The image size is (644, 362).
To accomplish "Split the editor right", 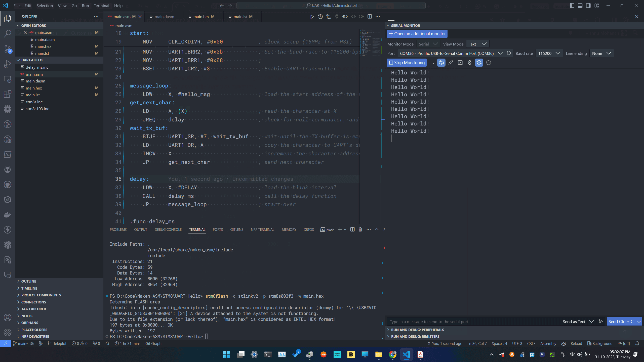I will [370, 17].
